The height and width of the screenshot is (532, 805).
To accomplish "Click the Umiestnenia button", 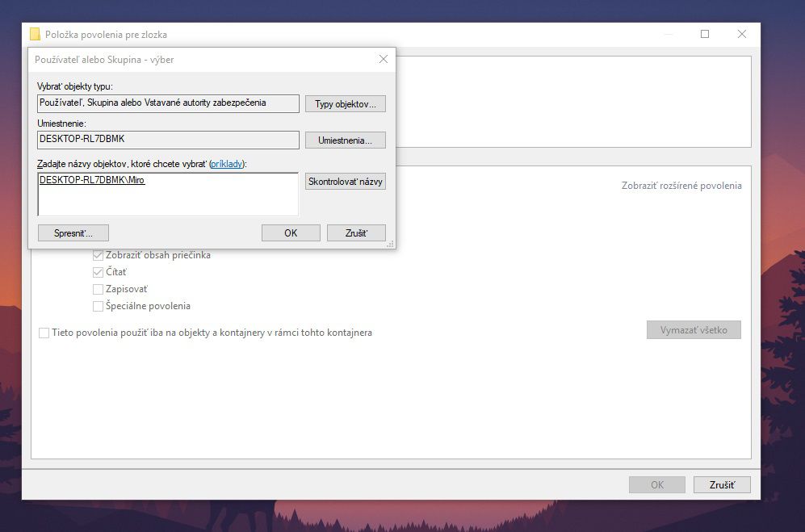I will (x=345, y=140).
